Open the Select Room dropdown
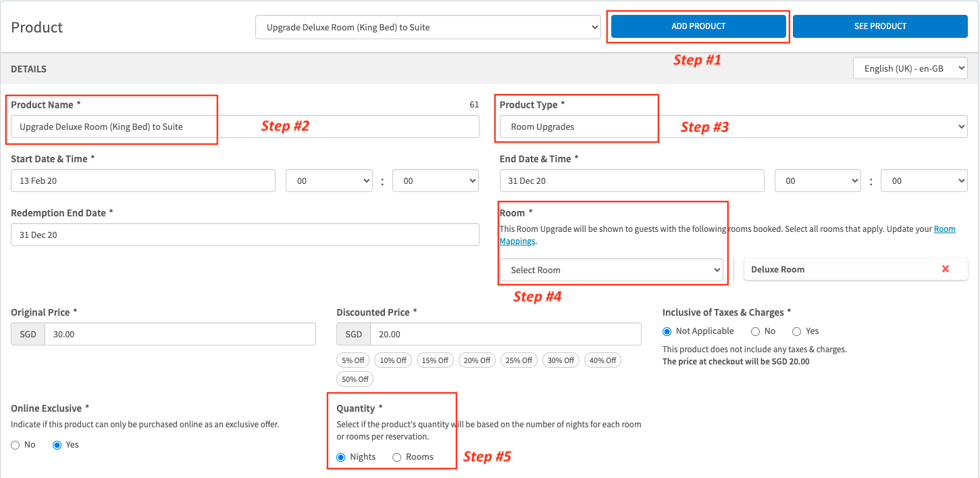Image resolution: width=980 pixels, height=478 pixels. pos(611,270)
